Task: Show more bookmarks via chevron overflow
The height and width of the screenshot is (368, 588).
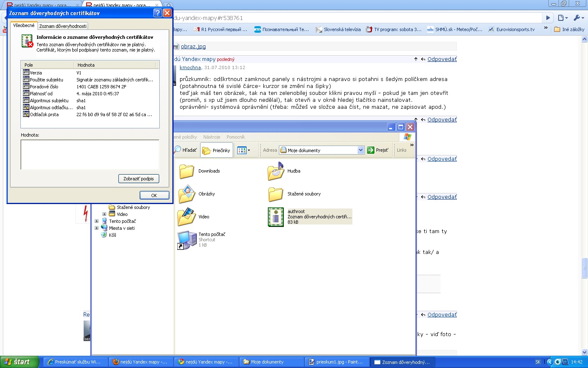Action: click(546, 28)
